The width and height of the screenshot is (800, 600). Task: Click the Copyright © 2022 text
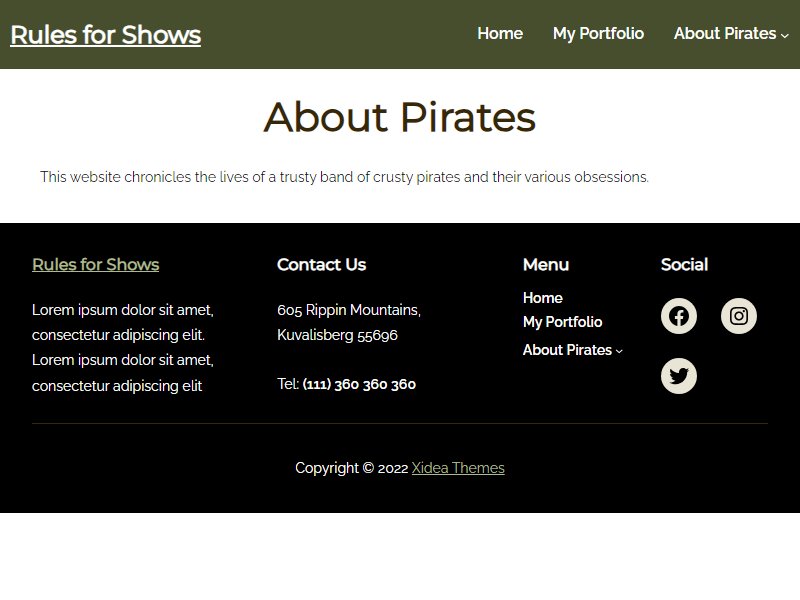352,468
